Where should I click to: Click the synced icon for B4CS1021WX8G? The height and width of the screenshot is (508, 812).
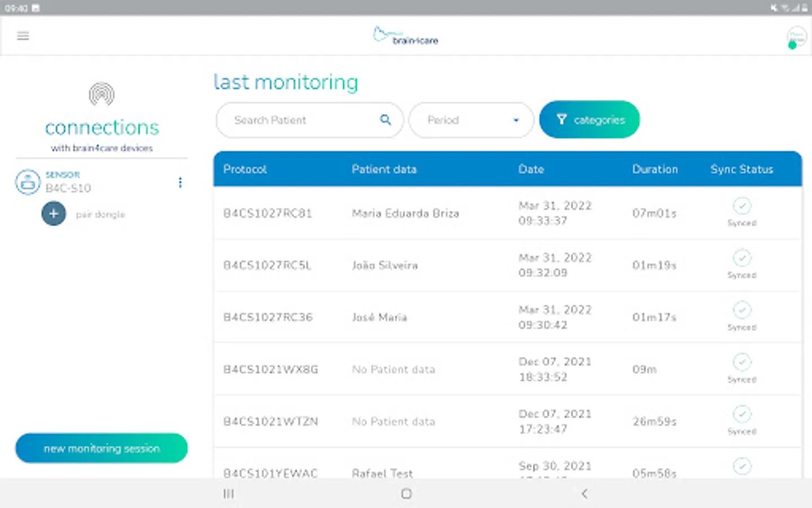pos(742,362)
